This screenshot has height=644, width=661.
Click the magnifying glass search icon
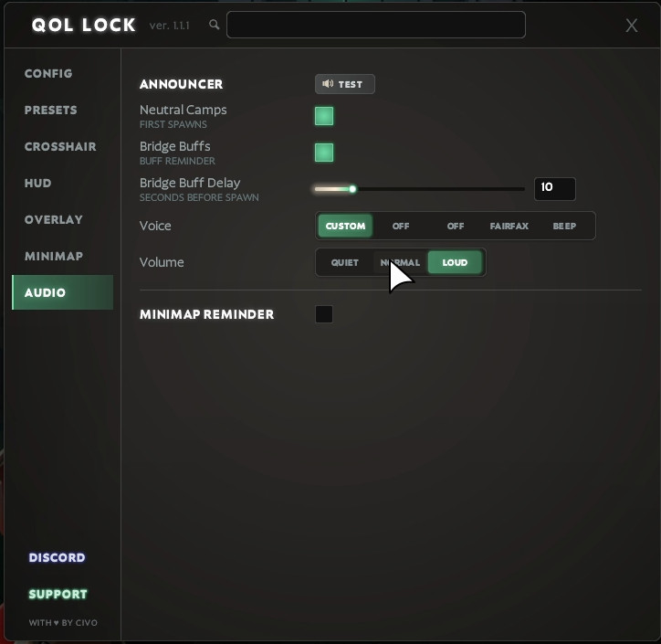coord(215,25)
